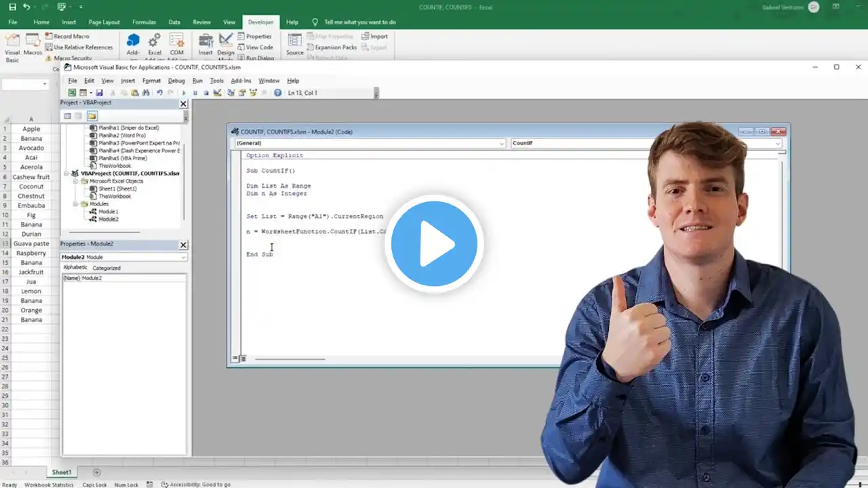Open the VBA editor Run menu
Image resolution: width=868 pixels, height=488 pixels.
(x=197, y=81)
